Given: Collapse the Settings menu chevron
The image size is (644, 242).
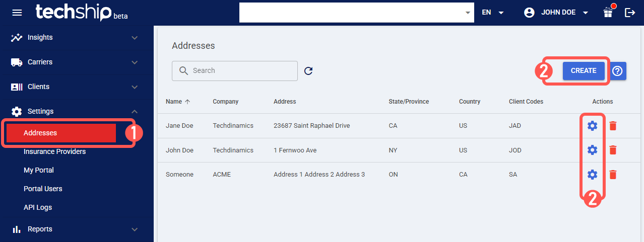Looking at the screenshot, I should pos(135,111).
